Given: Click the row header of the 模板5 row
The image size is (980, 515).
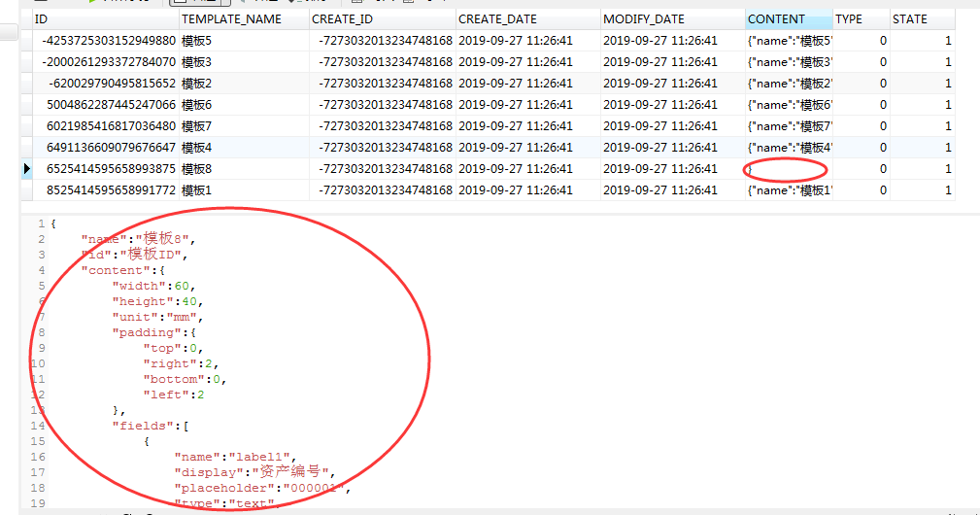Looking at the screenshot, I should tap(27, 41).
